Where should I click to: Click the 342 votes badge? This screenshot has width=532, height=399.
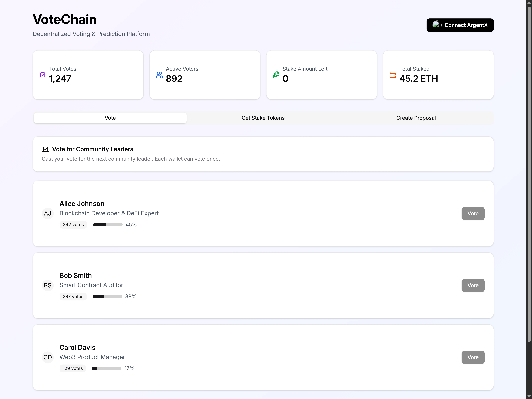point(73,225)
